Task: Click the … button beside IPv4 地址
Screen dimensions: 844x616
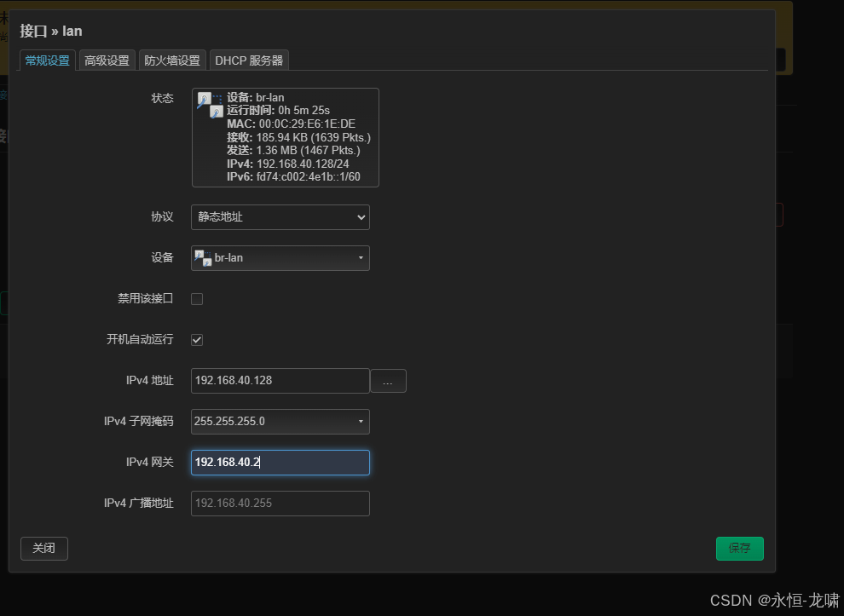Action: tap(388, 381)
